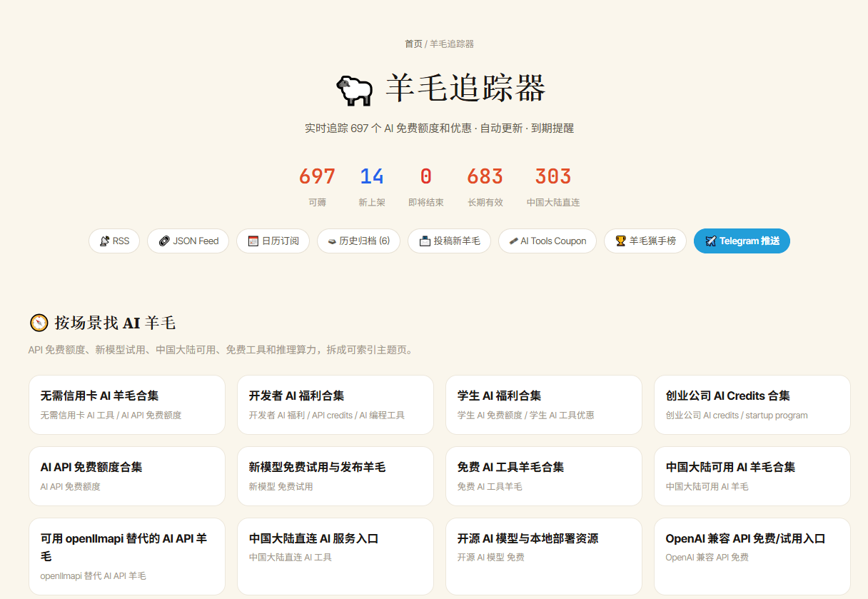Click the airplane icon on Telegram 推送
The width and height of the screenshot is (868, 599).
710,241
